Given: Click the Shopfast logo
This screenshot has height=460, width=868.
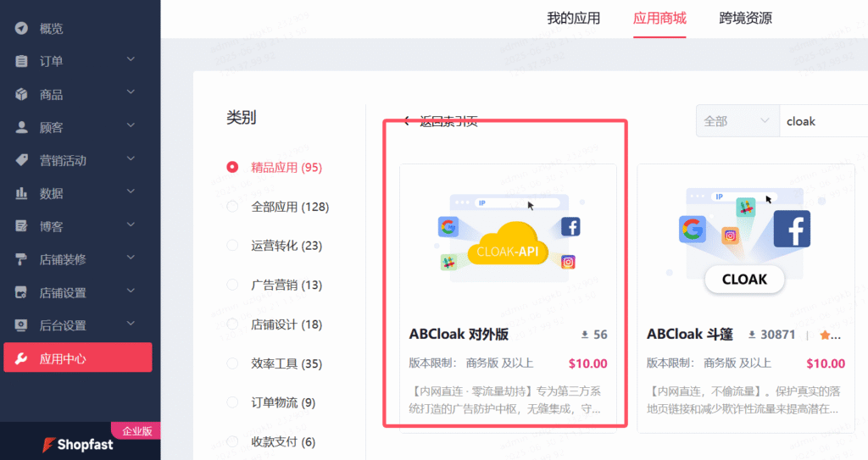Looking at the screenshot, I should pyautogui.click(x=78, y=445).
